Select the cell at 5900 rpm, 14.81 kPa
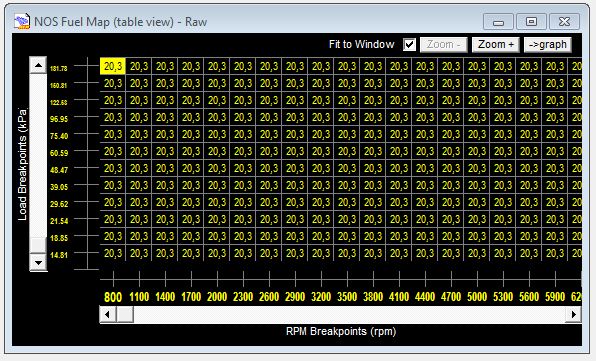The width and height of the screenshot is (596, 361). pyautogui.click(x=555, y=253)
